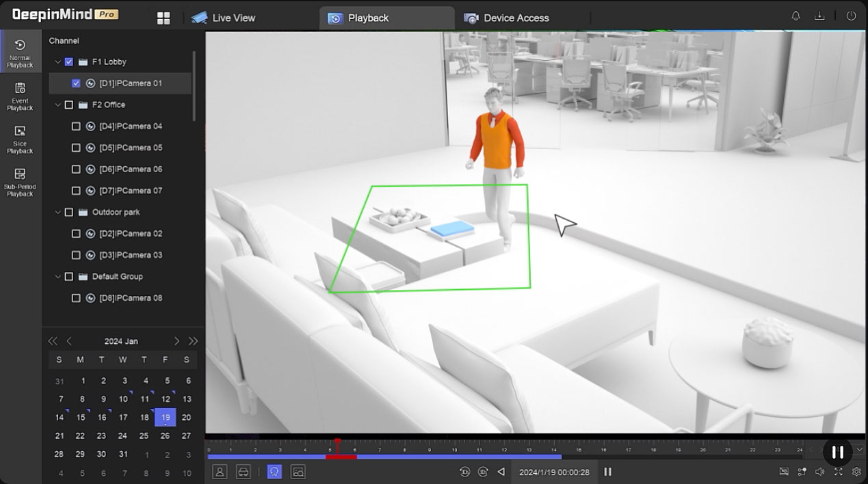Image resolution: width=868 pixels, height=484 pixels.
Task: Enter fullscreen playback view
Action: click(838, 472)
